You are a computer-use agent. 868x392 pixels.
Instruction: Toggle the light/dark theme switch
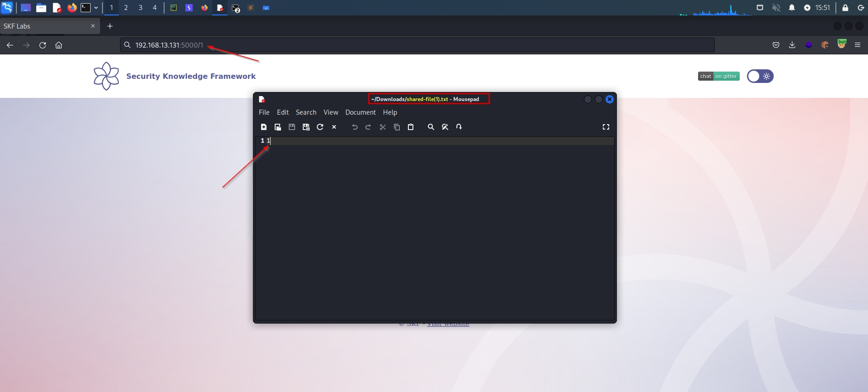coord(760,76)
